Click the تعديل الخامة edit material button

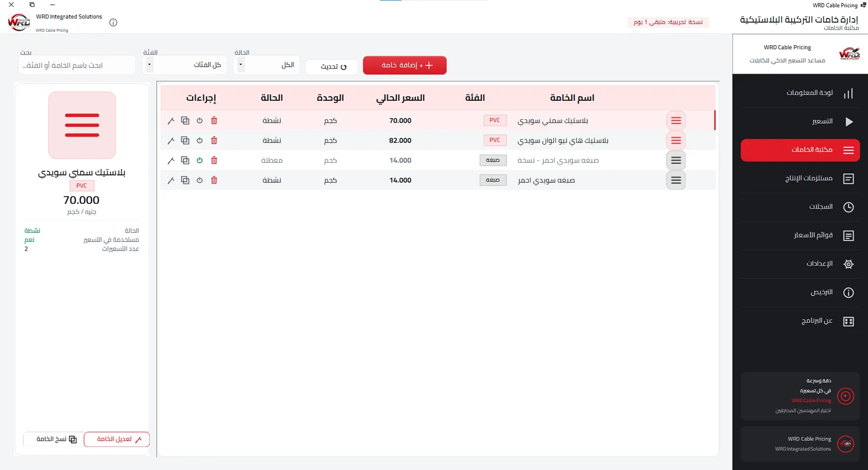pos(117,439)
